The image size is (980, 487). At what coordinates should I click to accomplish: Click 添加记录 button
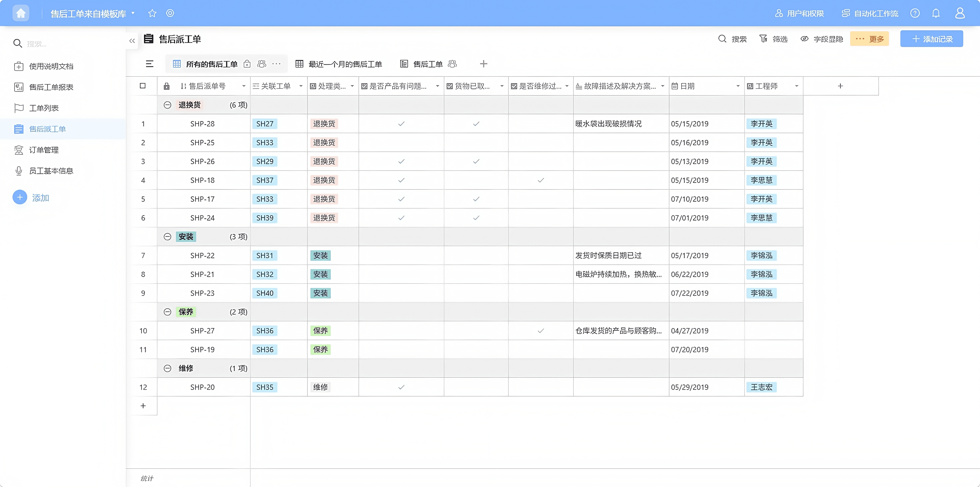pos(931,39)
